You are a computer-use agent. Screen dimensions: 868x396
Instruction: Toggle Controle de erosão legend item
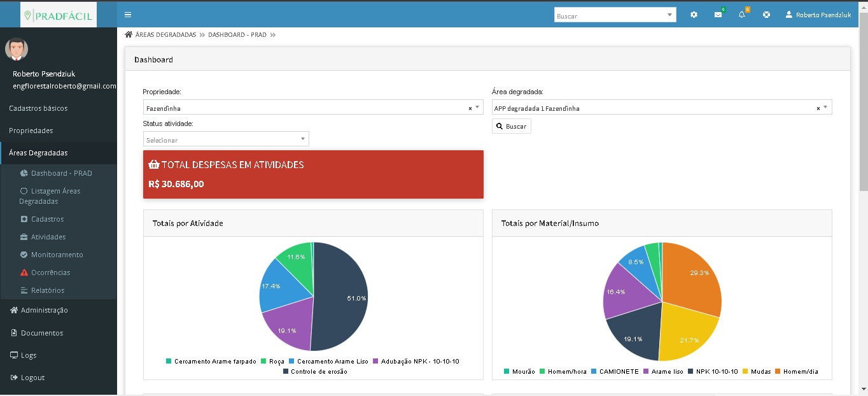[315, 371]
